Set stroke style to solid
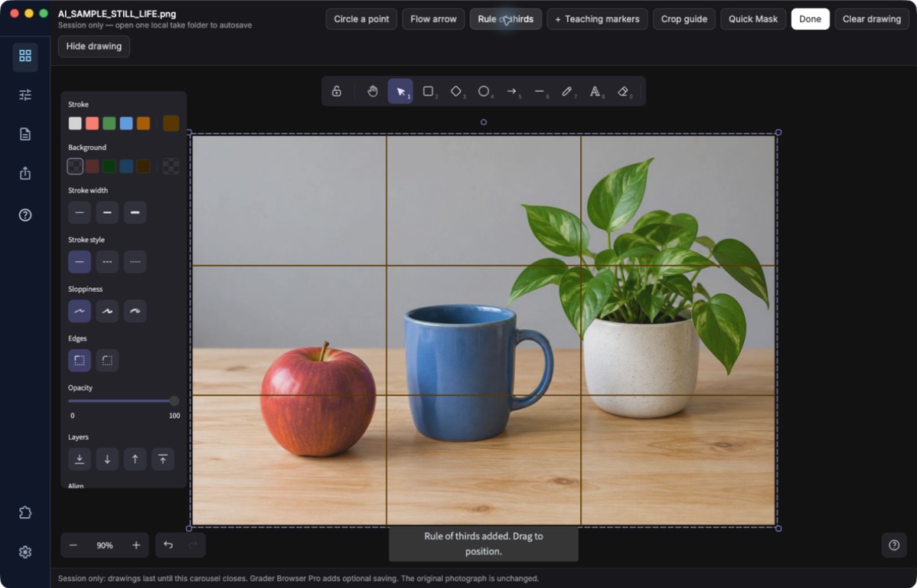Image resolution: width=917 pixels, height=588 pixels. click(80, 262)
